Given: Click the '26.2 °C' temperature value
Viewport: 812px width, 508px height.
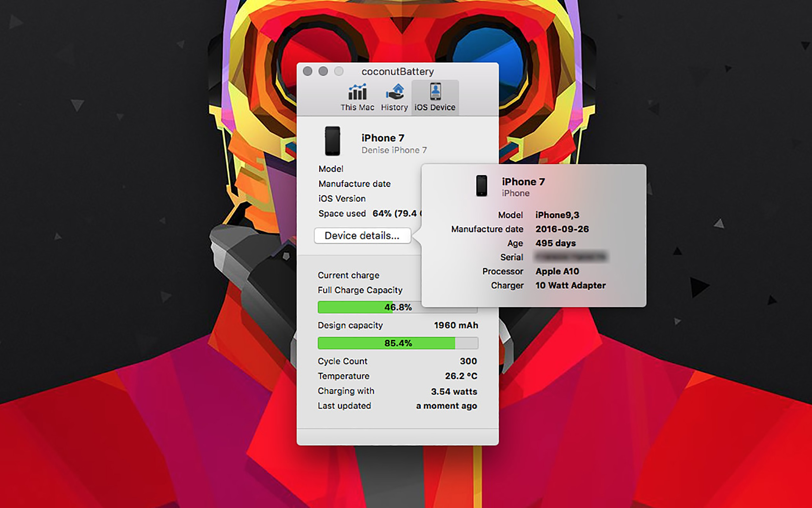Looking at the screenshot, I should click(461, 376).
